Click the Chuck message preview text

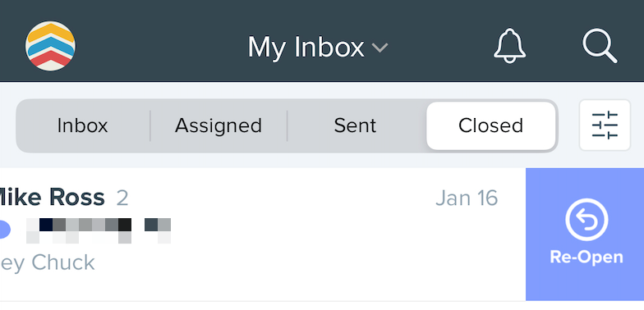pyautogui.click(x=48, y=262)
